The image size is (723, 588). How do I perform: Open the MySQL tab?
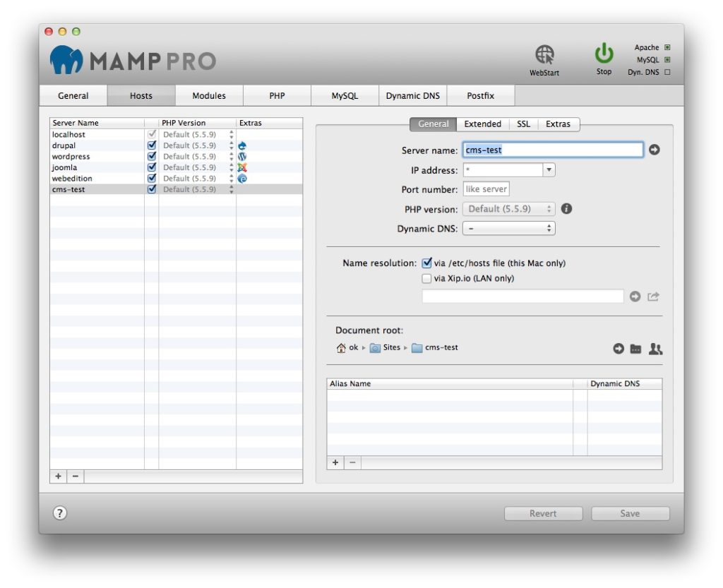(x=345, y=96)
